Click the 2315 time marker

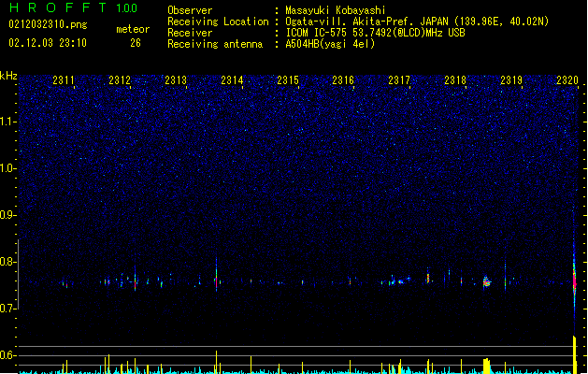[x=288, y=80]
